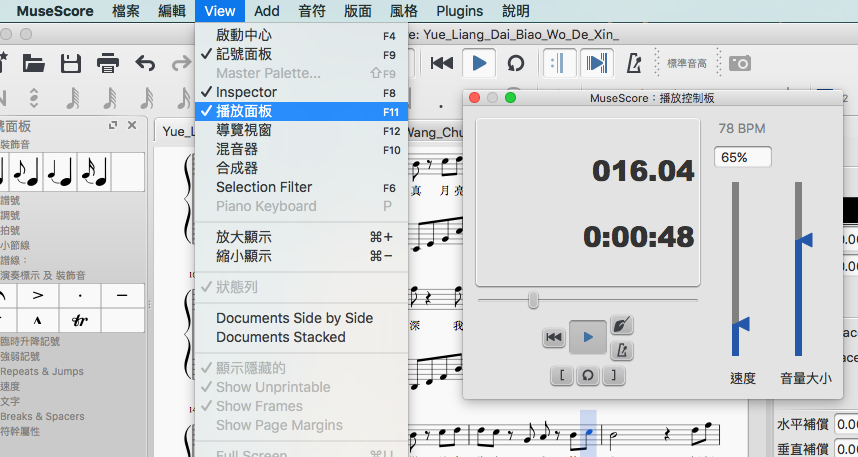
Task: Undo the last action with the undo arrow
Action: (145, 63)
